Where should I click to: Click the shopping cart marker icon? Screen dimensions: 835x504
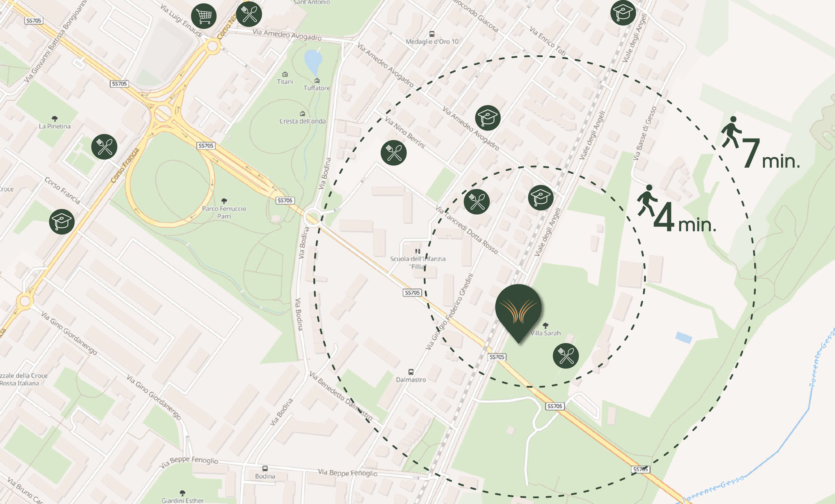click(x=204, y=16)
